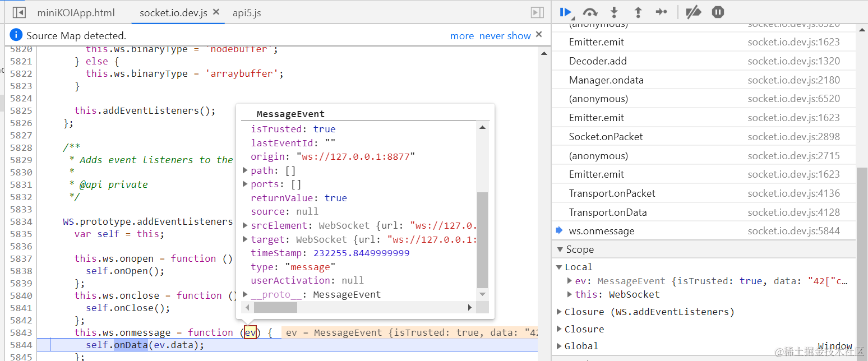This screenshot has height=361, width=868.
Task: Click the Step button with arrow and dot
Action: [x=662, y=12]
